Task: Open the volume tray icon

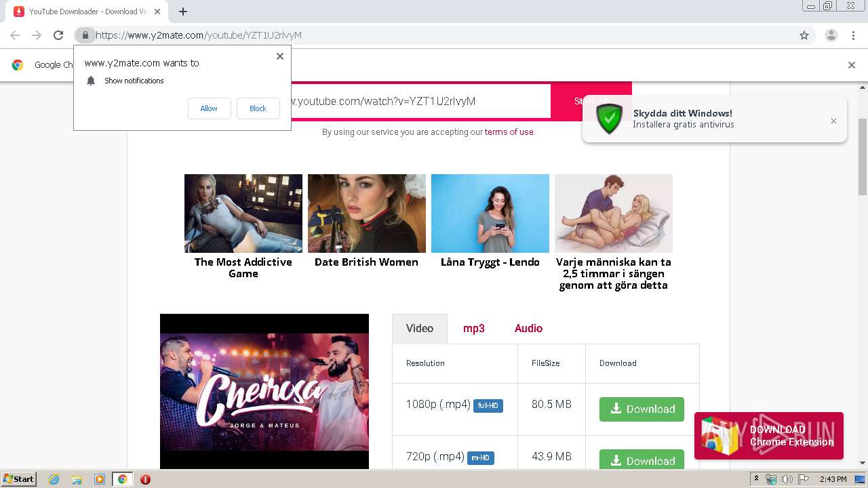Action: [787, 479]
